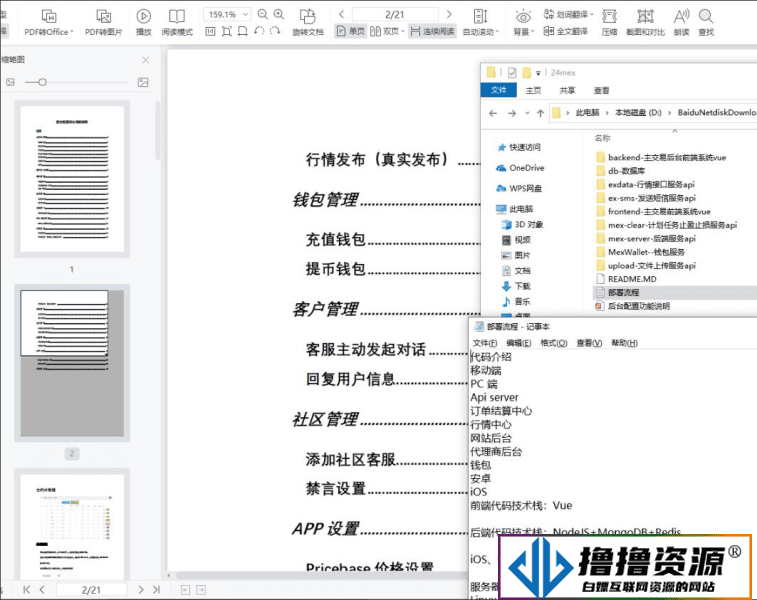
Task: Click the fit width icon
Action: click(x=242, y=32)
